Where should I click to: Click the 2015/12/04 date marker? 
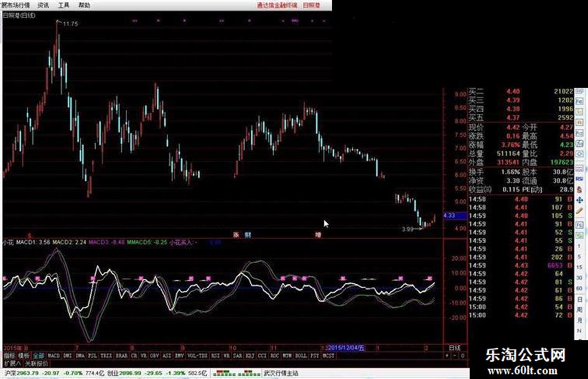pyautogui.click(x=346, y=348)
